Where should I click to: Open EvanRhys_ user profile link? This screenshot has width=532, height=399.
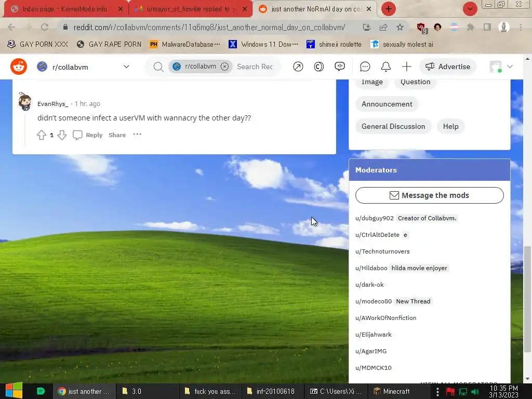tap(52, 104)
